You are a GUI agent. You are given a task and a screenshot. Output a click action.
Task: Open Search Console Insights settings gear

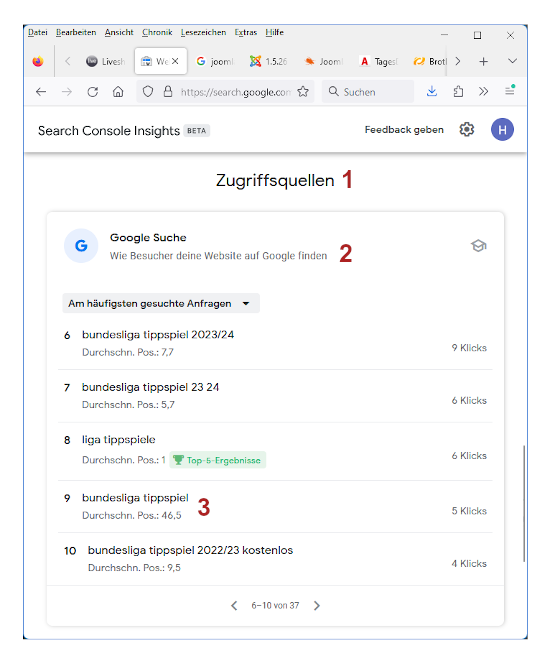pyautogui.click(x=467, y=129)
